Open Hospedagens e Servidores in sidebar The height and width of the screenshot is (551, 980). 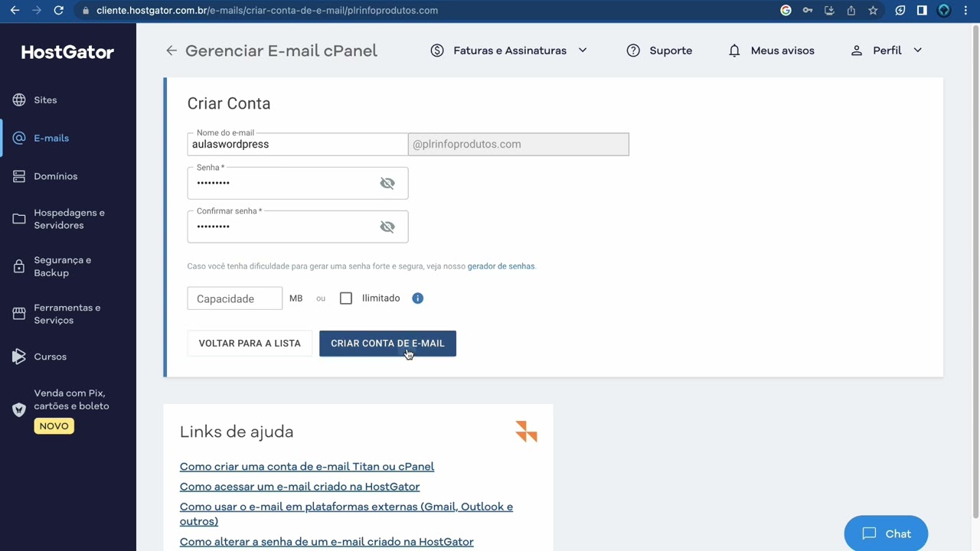click(69, 219)
